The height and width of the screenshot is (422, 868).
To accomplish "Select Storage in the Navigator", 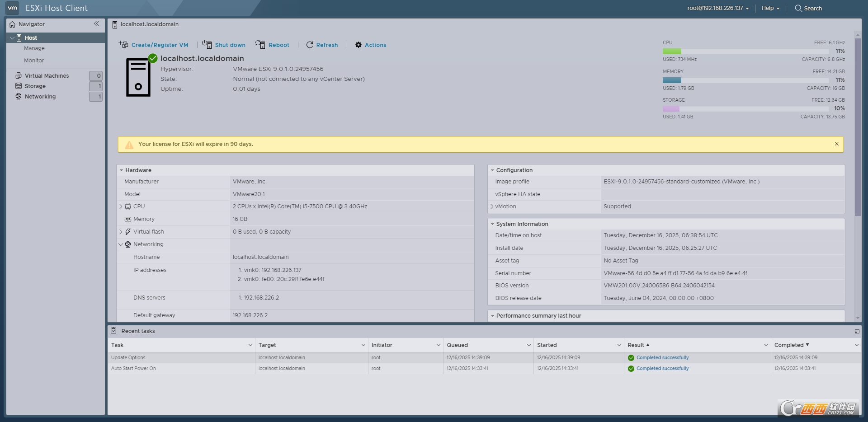I will click(x=35, y=86).
